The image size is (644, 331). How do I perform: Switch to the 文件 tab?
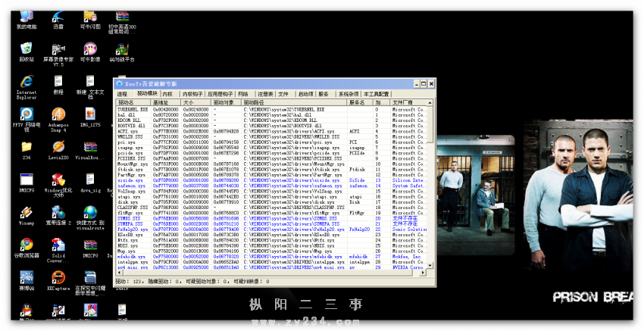click(283, 94)
